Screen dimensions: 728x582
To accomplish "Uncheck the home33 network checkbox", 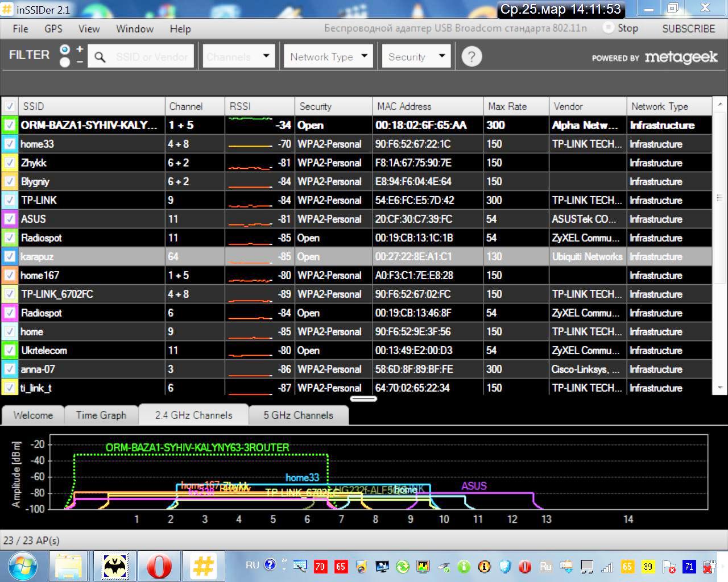I will [10, 144].
